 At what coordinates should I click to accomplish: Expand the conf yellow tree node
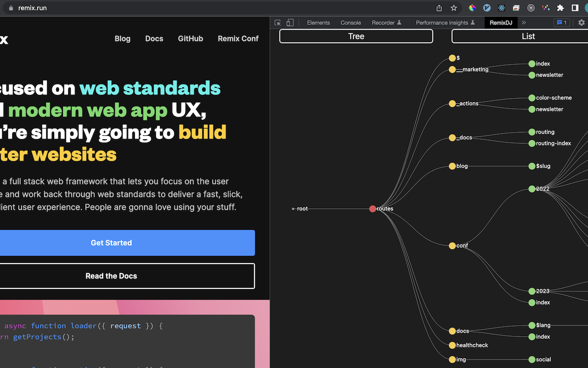point(452,246)
